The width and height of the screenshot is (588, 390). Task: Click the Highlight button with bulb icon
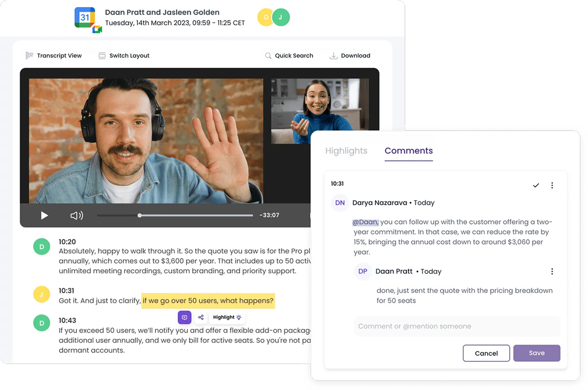point(227,317)
